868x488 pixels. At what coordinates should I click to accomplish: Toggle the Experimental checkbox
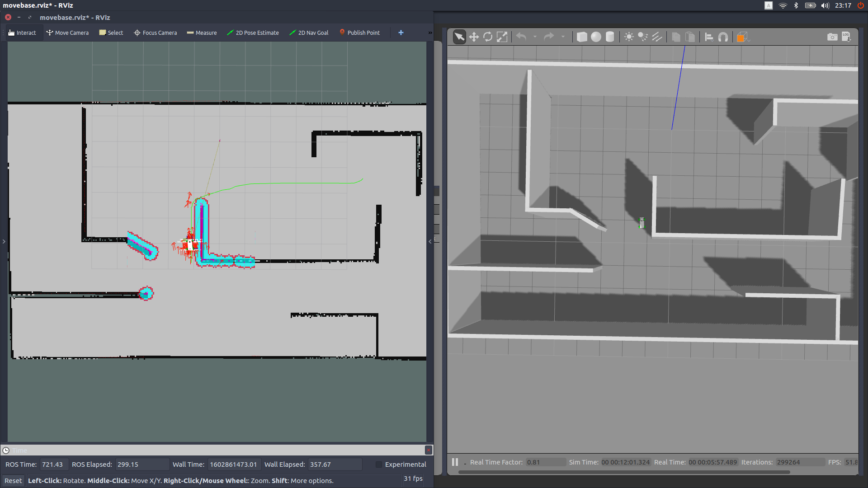tap(379, 465)
